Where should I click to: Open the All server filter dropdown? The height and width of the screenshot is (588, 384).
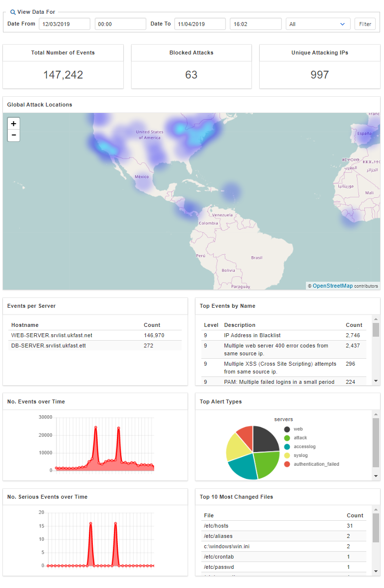pyautogui.click(x=318, y=24)
